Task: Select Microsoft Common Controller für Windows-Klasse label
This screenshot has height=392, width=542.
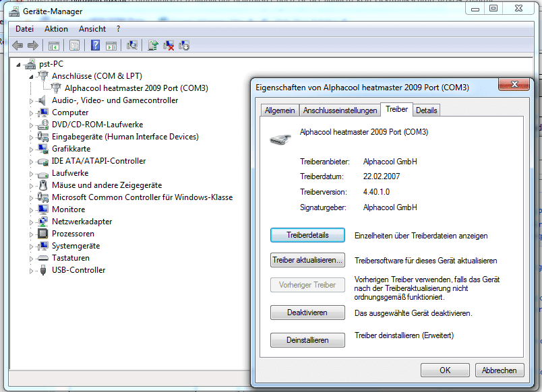Action: tap(142, 197)
